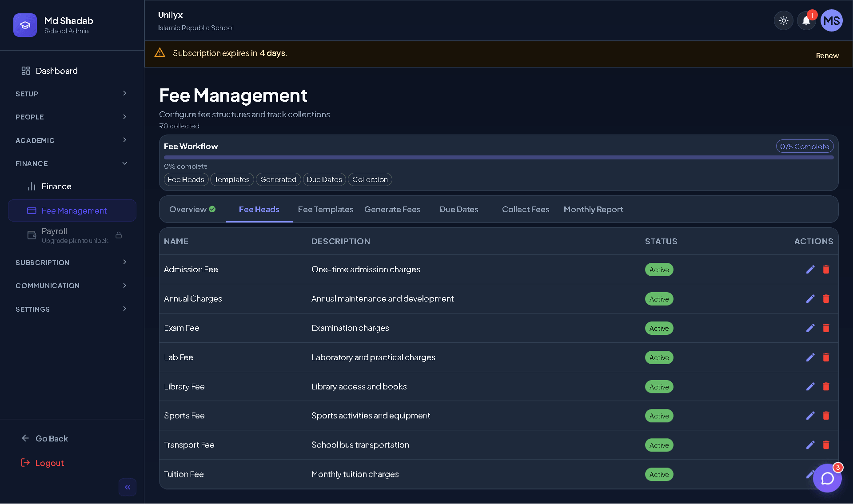Viewport: 853px width, 504px height.
Task: Delete the Transport Fee head
Action: pyautogui.click(x=826, y=445)
